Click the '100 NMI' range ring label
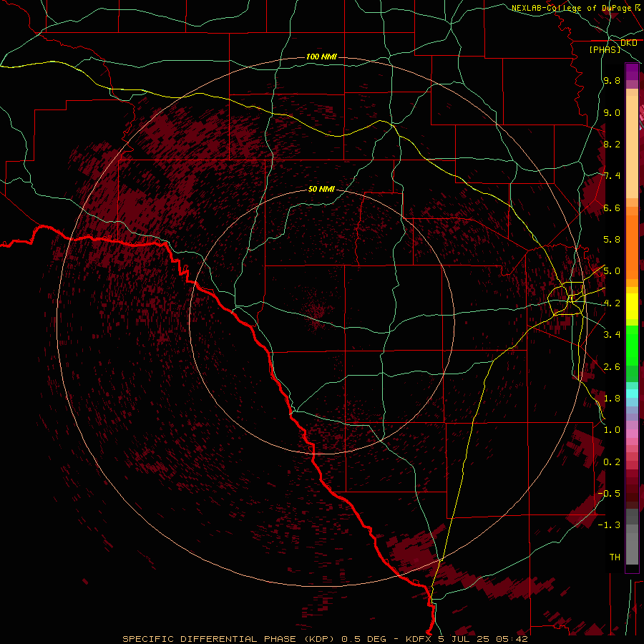 [x=321, y=57]
